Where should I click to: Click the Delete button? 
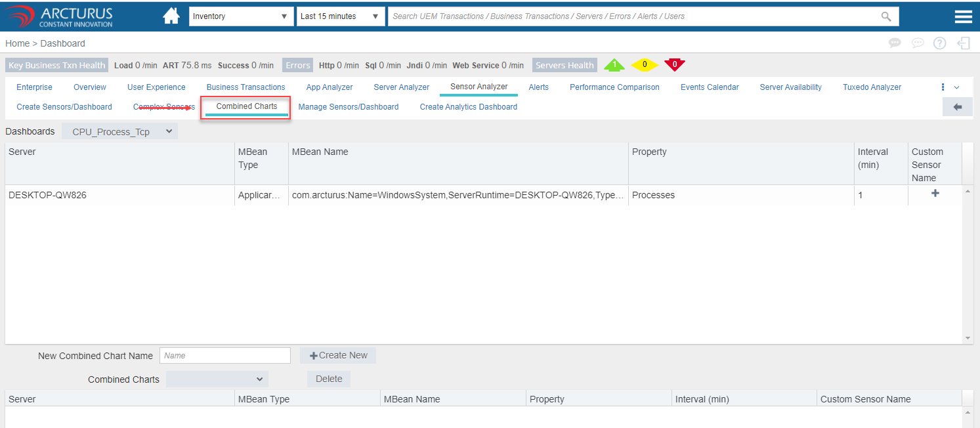329,379
